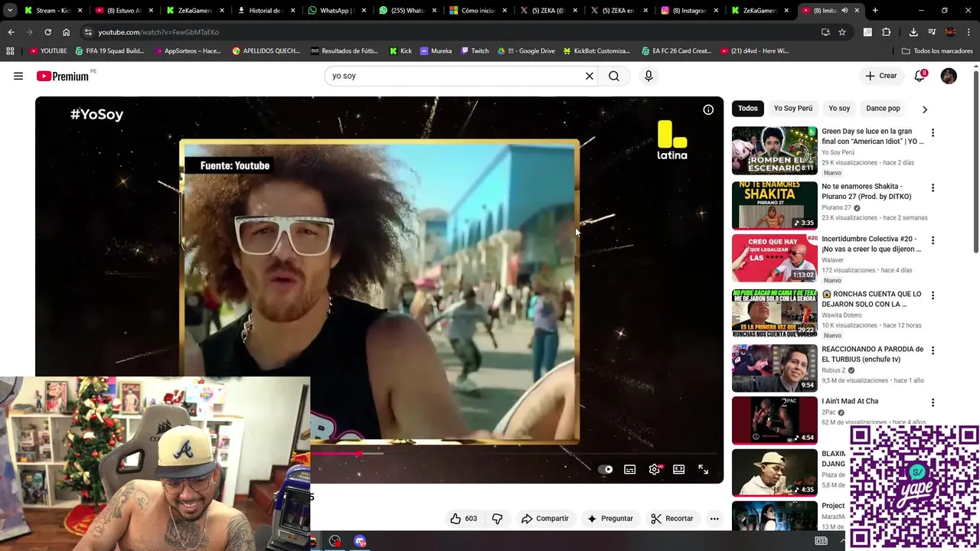Switch player to theater mode

(x=679, y=470)
